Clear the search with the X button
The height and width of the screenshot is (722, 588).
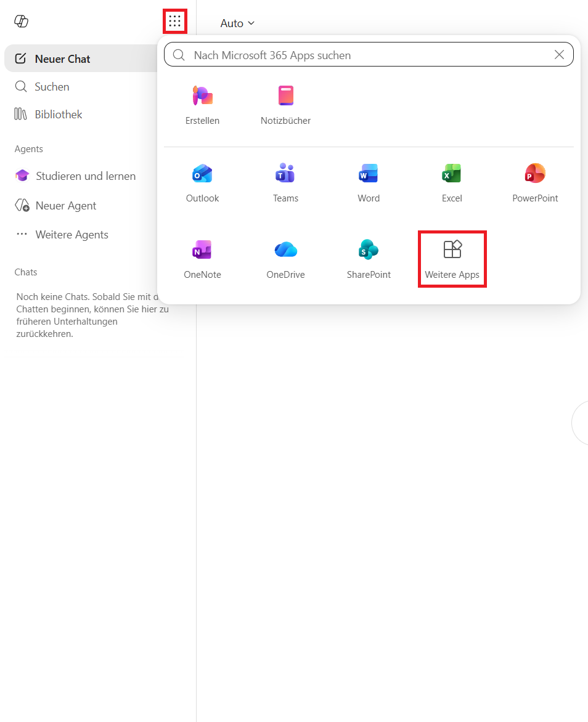coord(559,55)
